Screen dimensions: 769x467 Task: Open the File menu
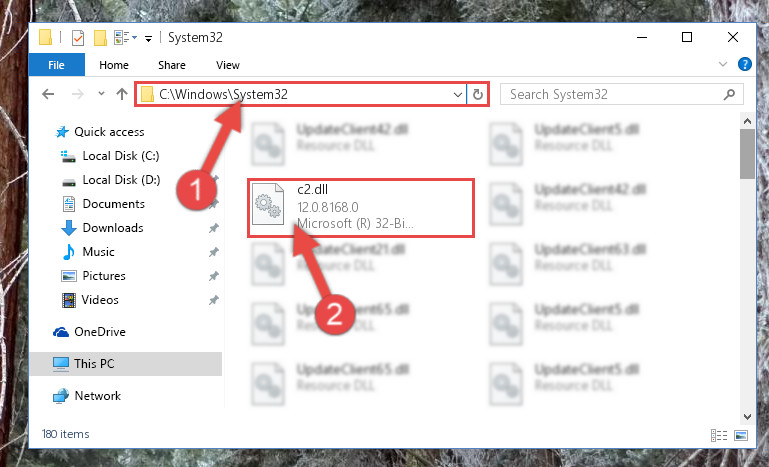click(56, 65)
